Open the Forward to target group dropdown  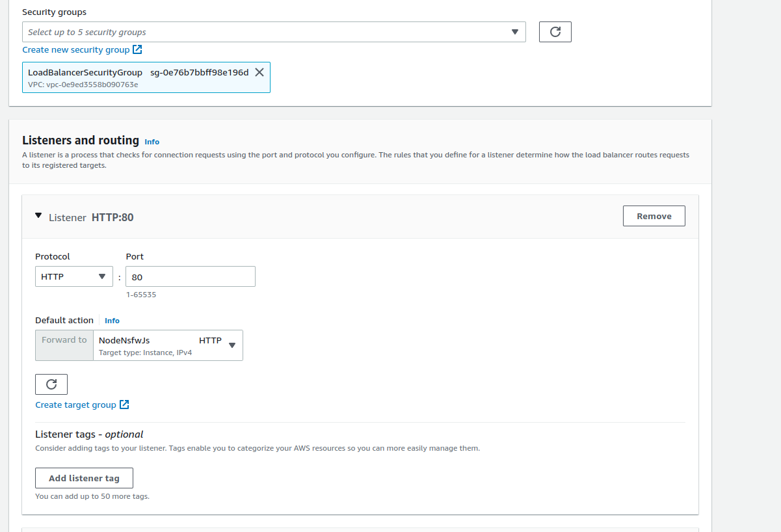pos(168,345)
